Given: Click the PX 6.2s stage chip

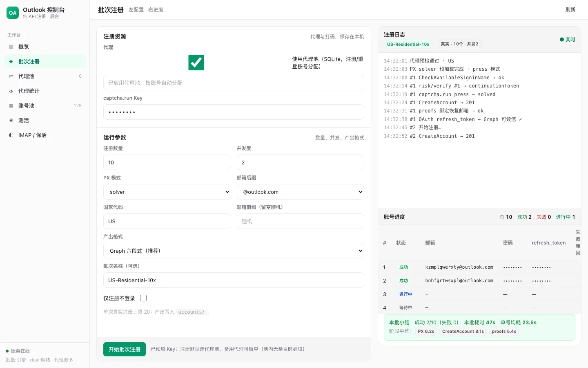Looking at the screenshot, I should [x=426, y=332].
